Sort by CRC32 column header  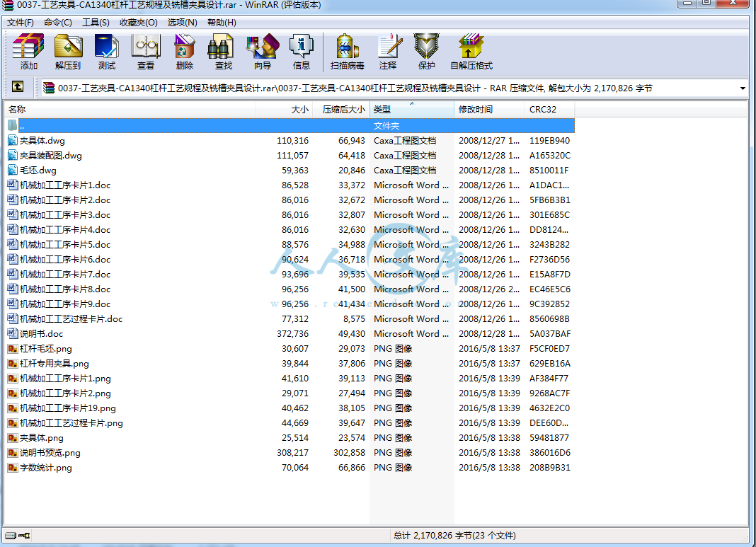[x=549, y=110]
